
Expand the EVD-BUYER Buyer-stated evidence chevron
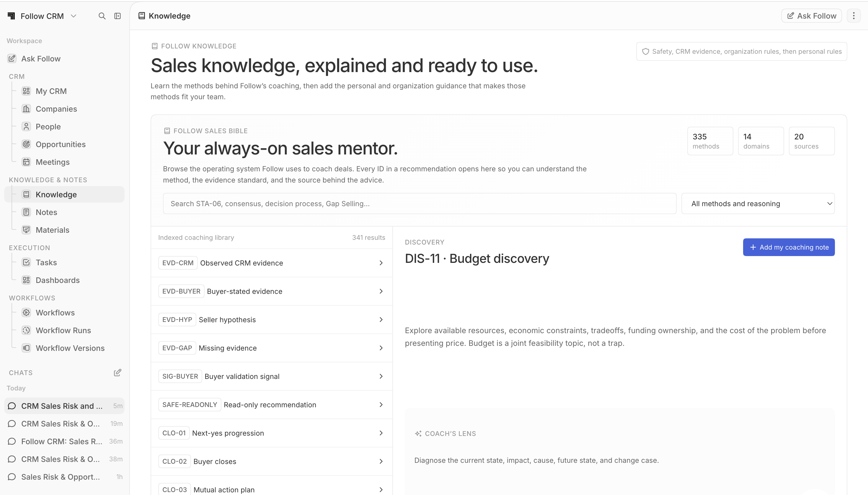tap(381, 291)
